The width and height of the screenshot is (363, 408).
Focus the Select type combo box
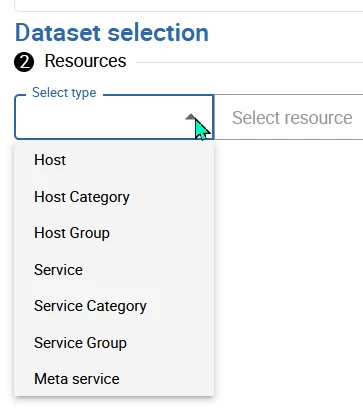tap(114, 117)
